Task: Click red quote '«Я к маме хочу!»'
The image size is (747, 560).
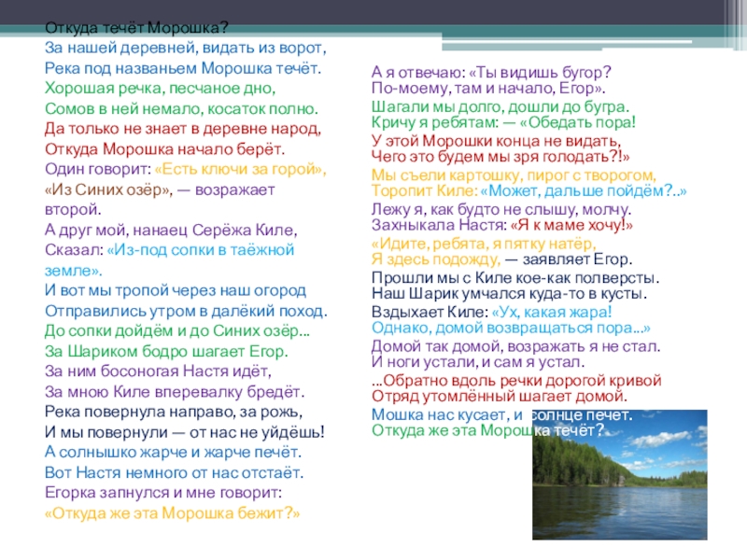Action: click(571, 225)
